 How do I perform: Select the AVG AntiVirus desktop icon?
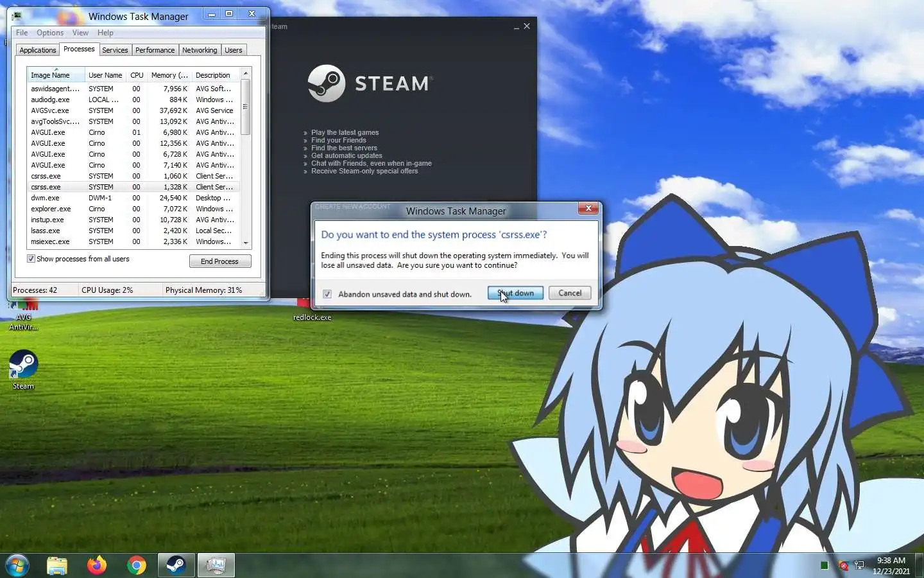pos(23,315)
